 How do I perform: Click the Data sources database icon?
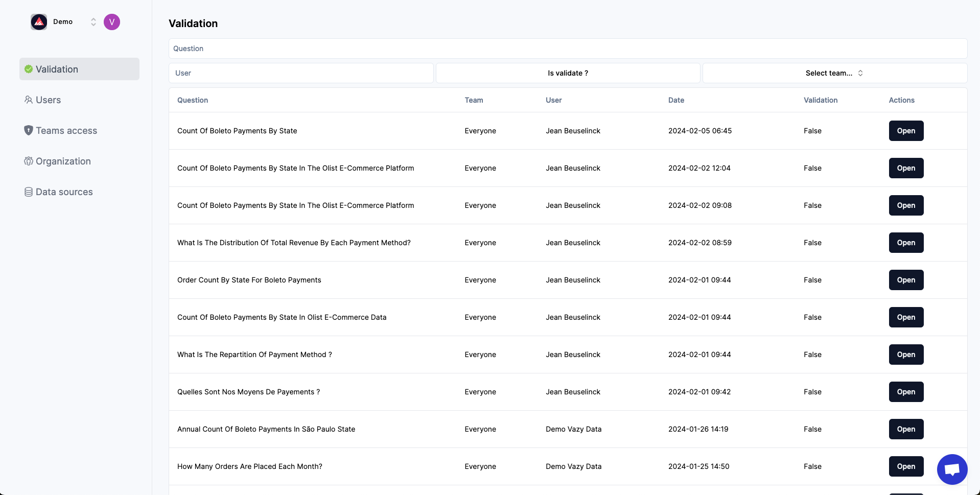[29, 192]
